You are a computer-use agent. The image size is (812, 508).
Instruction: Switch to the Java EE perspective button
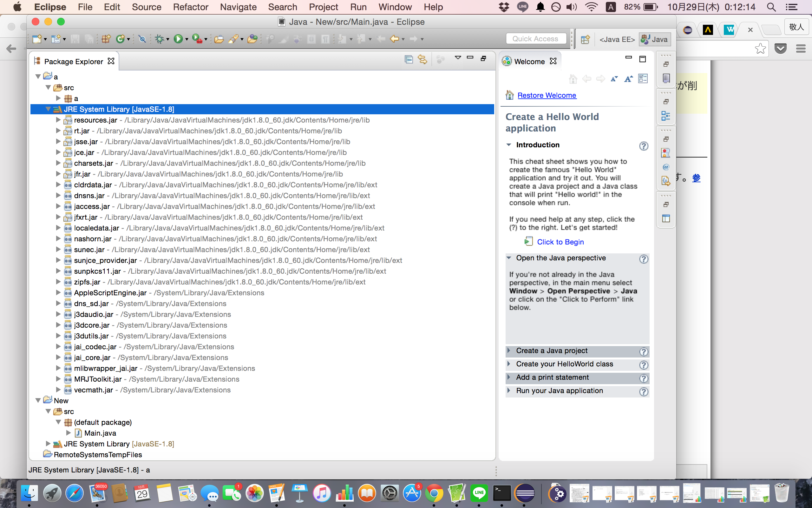tap(617, 39)
